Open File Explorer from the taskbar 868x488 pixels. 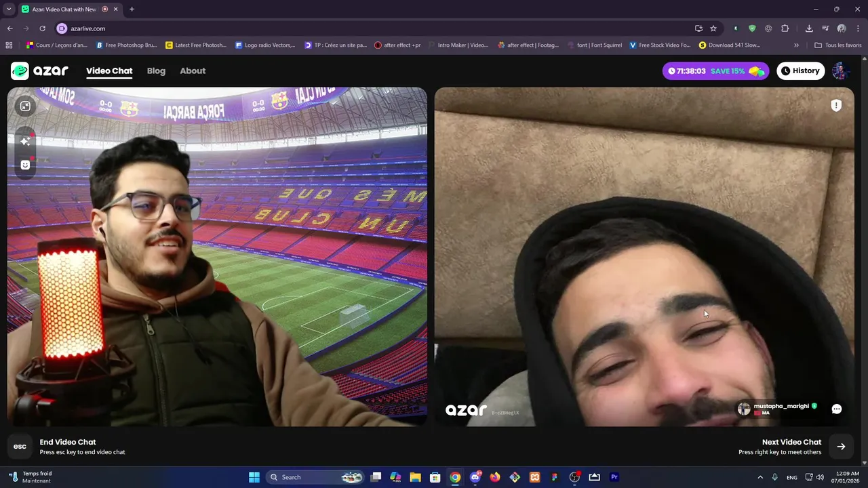point(415,477)
